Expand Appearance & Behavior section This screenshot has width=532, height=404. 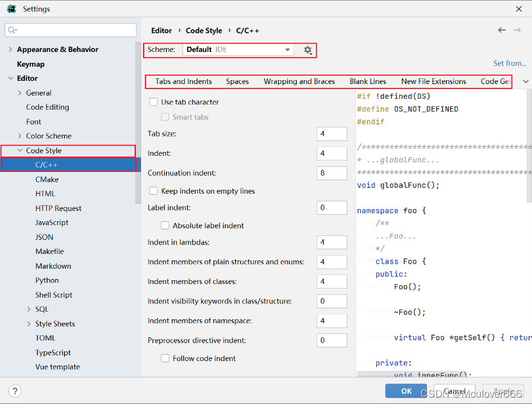pyautogui.click(x=10, y=49)
